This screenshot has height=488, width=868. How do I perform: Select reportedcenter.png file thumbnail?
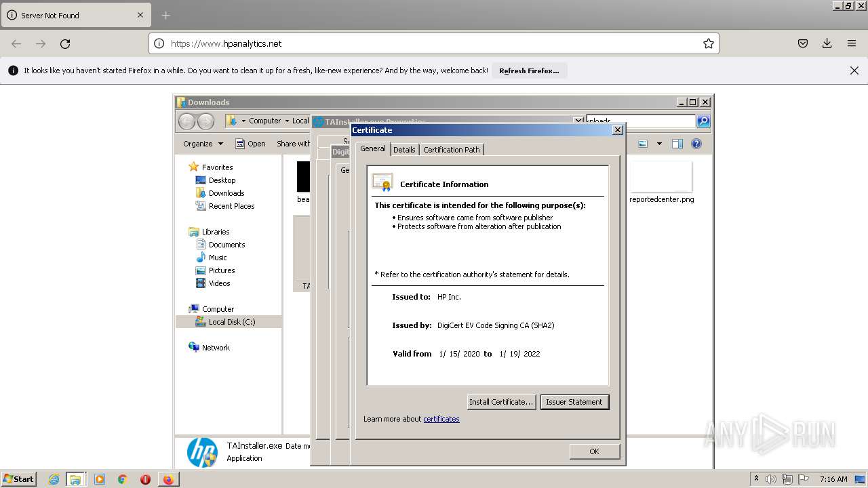click(x=661, y=183)
